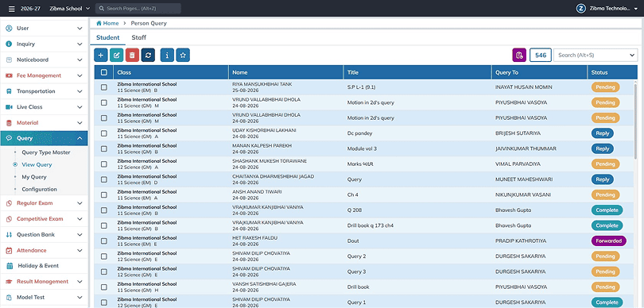Viewport: 644px width, 308px height.
Task: Expand the Attendance menu chevron
Action: [x=80, y=250]
